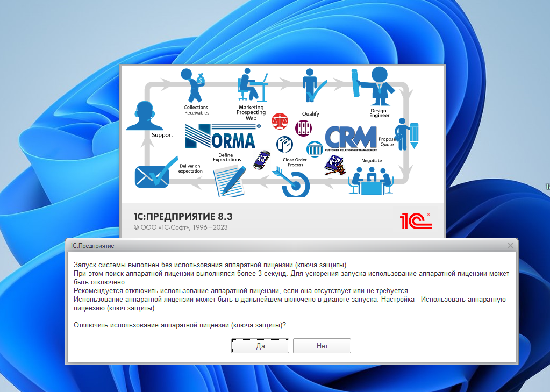
Task: Click the question 'Отключить использование аппаратной лицензии'
Action: [180, 325]
